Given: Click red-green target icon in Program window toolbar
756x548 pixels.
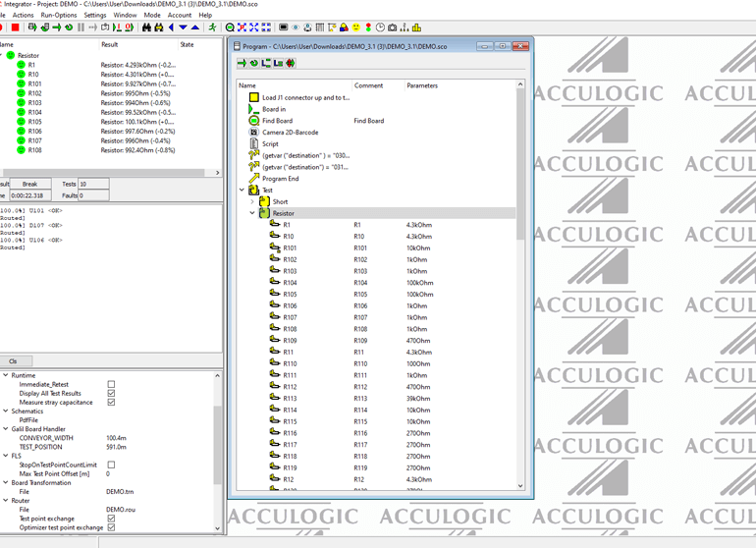Looking at the screenshot, I should coord(291,63).
